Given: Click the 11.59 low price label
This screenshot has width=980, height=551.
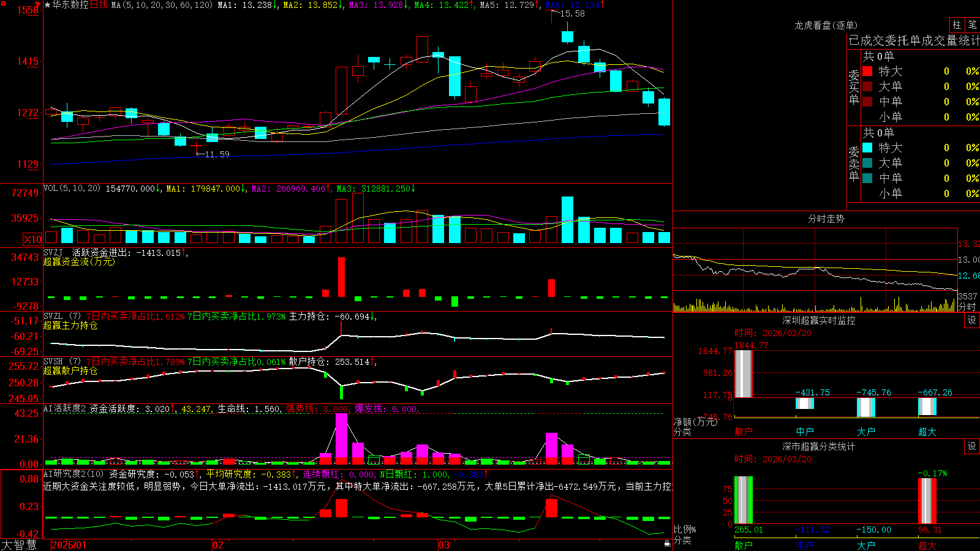Looking at the screenshot, I should (217, 154).
